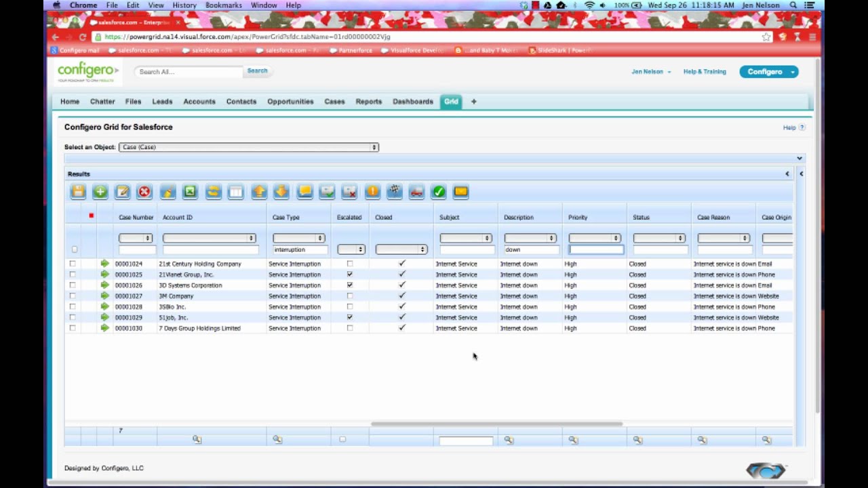Open Chrome Bookmarks menu
The height and width of the screenshot is (488, 868).
pyautogui.click(x=224, y=5)
